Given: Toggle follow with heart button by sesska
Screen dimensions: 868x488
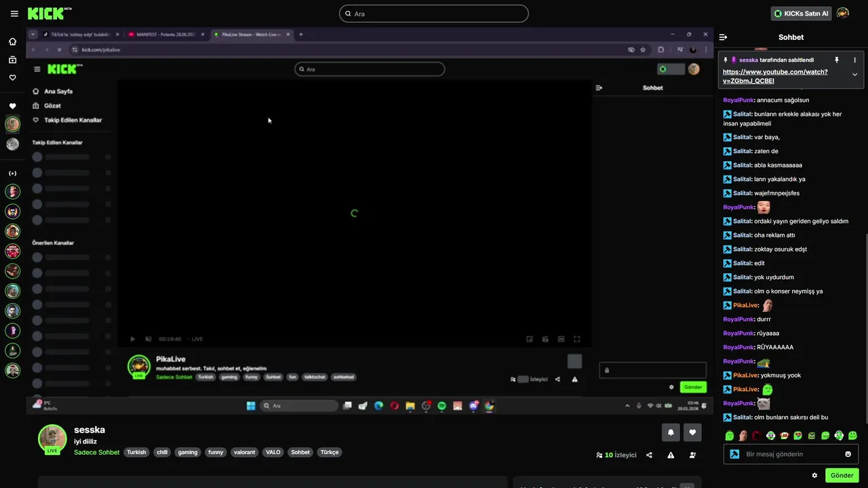Looking at the screenshot, I should pos(692,432).
